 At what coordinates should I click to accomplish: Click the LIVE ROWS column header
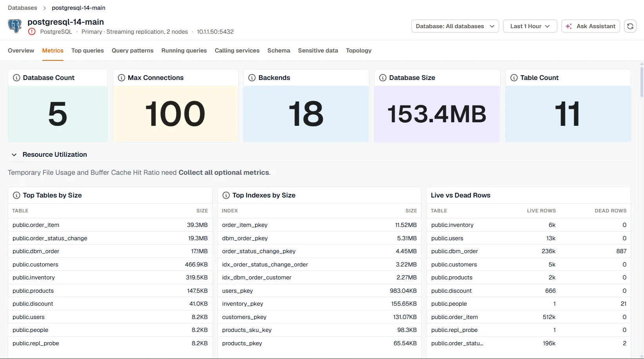pyautogui.click(x=541, y=211)
